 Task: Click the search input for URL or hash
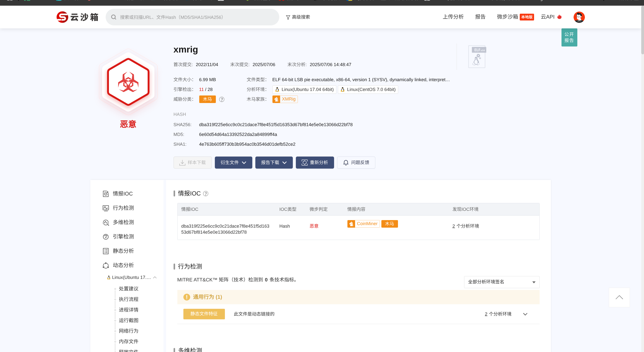[x=196, y=17]
